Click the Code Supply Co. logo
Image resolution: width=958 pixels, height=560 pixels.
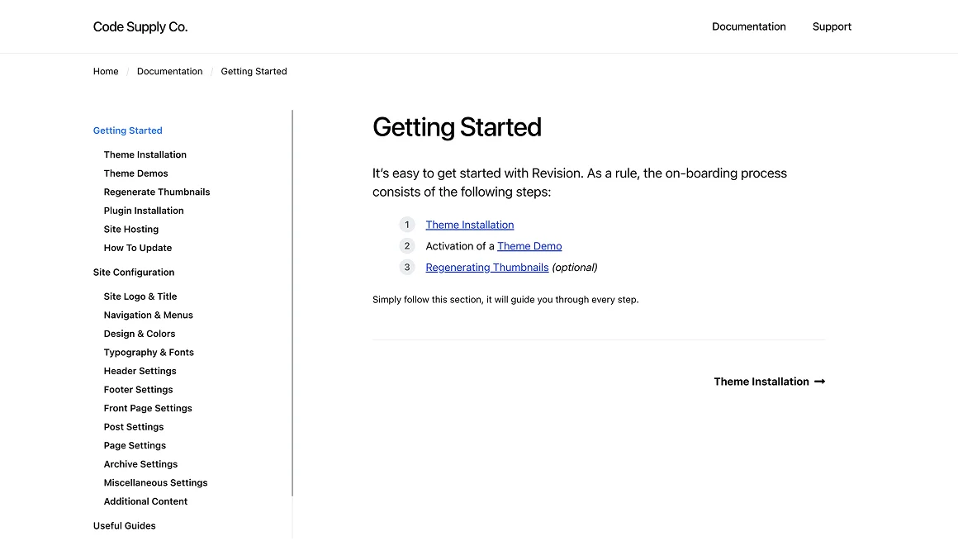(140, 27)
